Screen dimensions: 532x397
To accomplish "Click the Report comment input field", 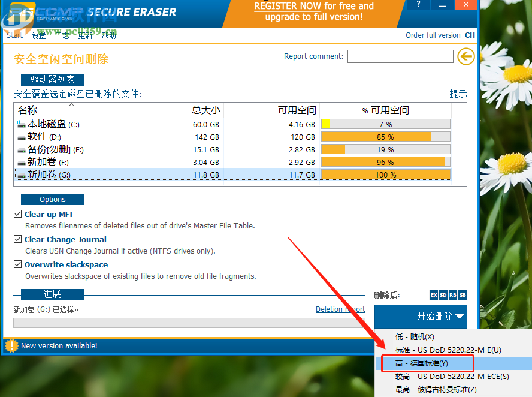I will tap(400, 56).
